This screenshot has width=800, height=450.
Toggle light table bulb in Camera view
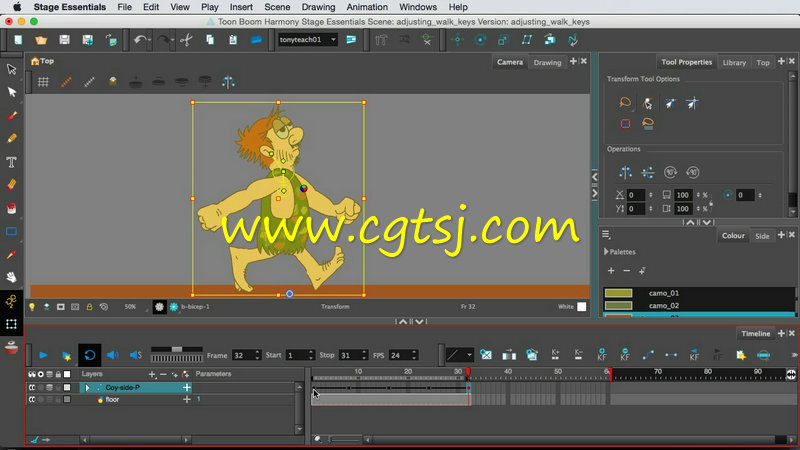tap(32, 307)
